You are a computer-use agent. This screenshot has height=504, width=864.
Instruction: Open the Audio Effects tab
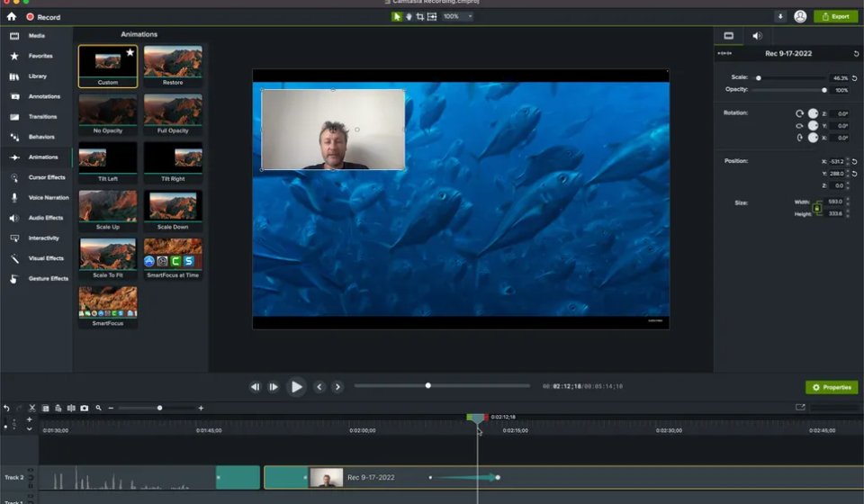pyautogui.click(x=36, y=218)
